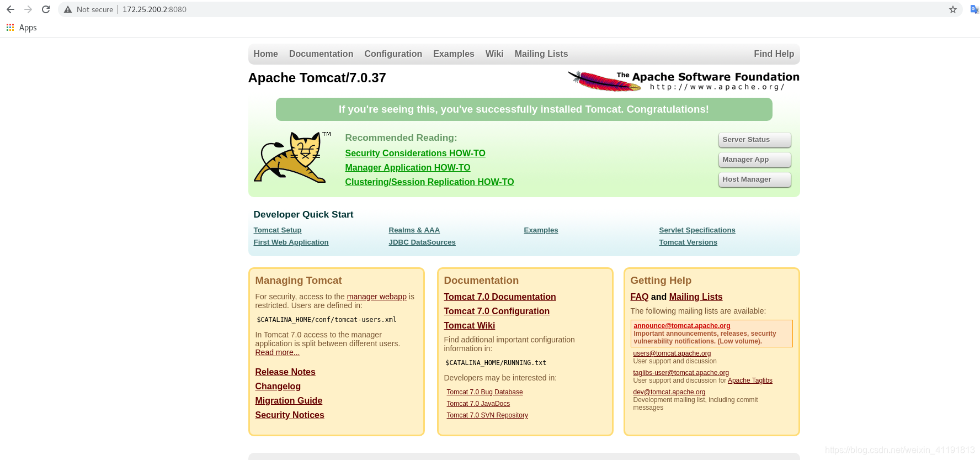Open Security Considerations HOW-TO link
Image resolution: width=980 pixels, height=460 pixels.
415,153
